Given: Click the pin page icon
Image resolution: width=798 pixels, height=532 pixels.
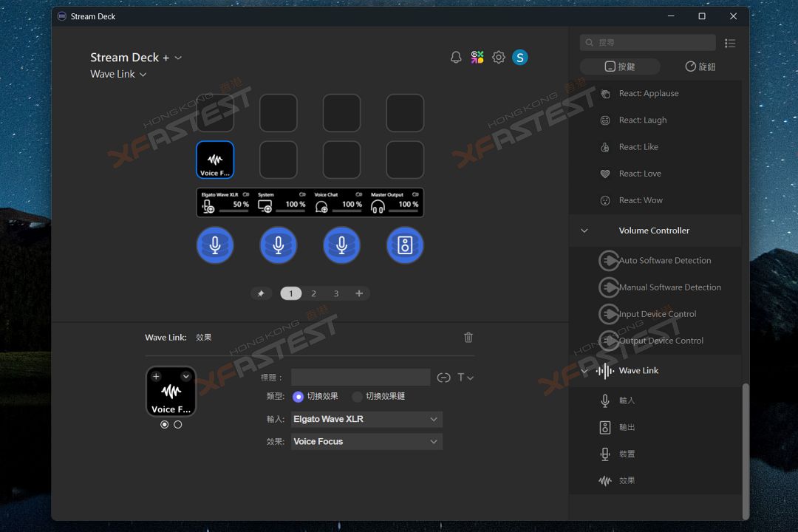Looking at the screenshot, I should point(261,294).
